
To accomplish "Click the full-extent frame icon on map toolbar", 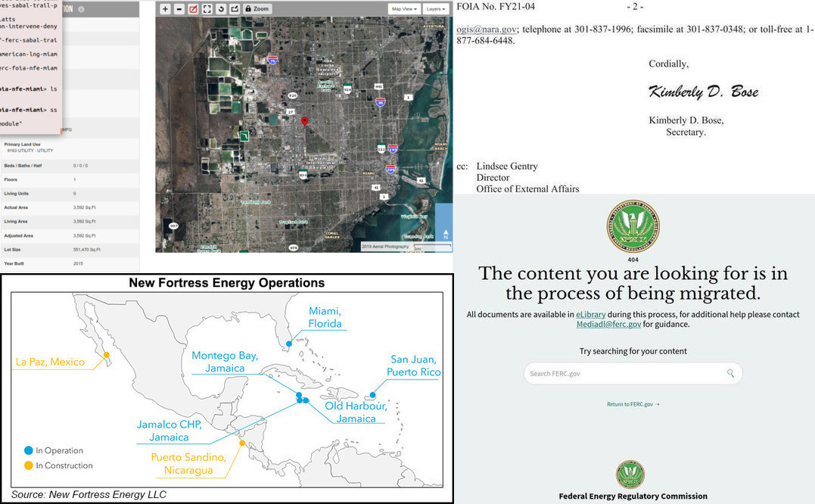I will [207, 9].
